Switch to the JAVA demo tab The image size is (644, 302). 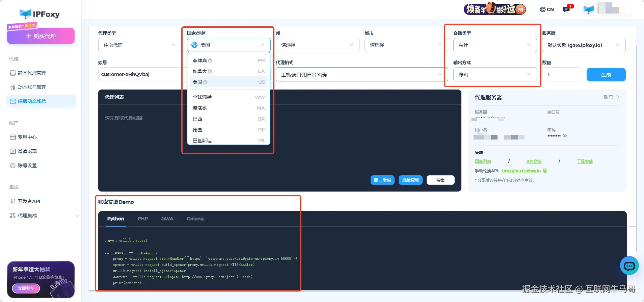[x=167, y=219]
